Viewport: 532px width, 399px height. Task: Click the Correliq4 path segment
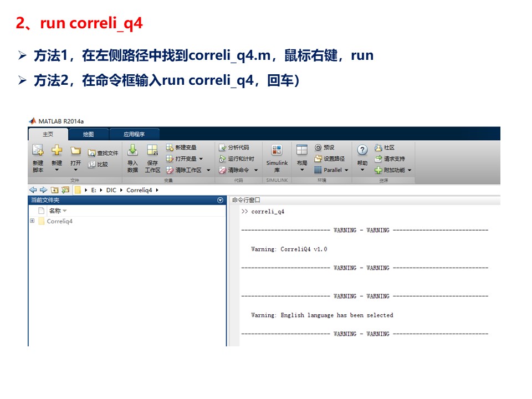click(x=139, y=190)
